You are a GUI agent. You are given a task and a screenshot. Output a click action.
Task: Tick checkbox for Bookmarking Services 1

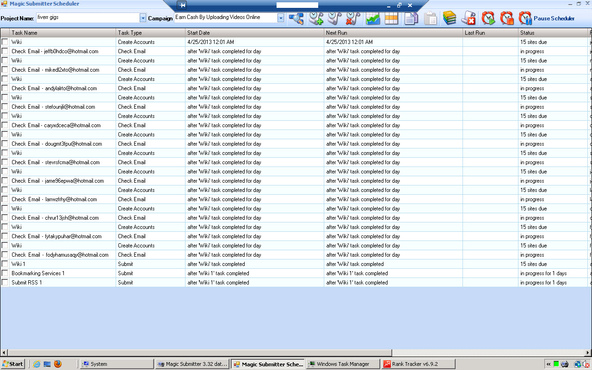point(5,273)
